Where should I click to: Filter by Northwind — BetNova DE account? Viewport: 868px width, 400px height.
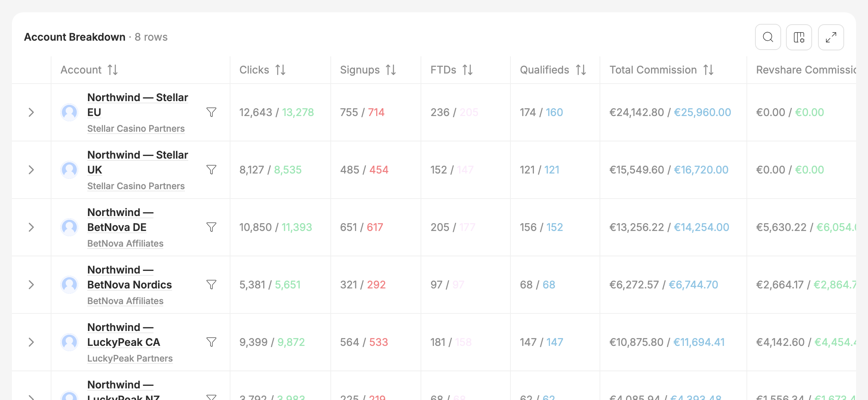[x=211, y=227]
